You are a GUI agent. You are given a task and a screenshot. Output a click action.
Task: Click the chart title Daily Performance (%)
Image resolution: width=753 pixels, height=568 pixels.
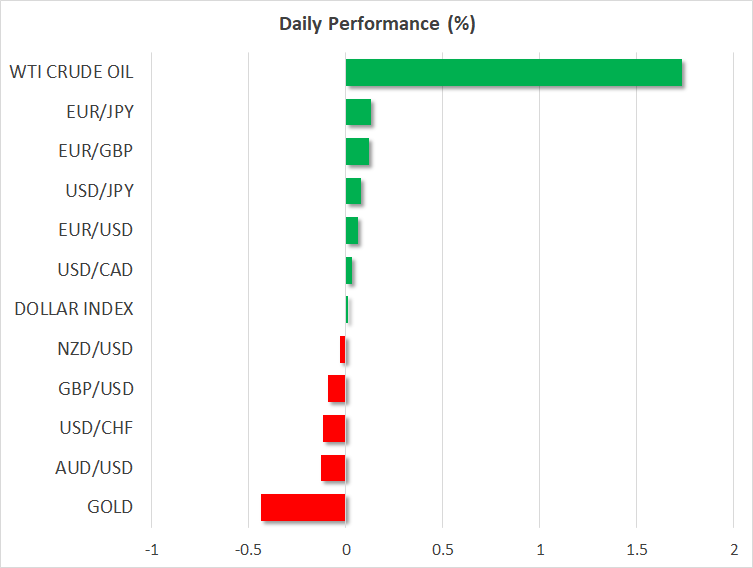(376, 24)
